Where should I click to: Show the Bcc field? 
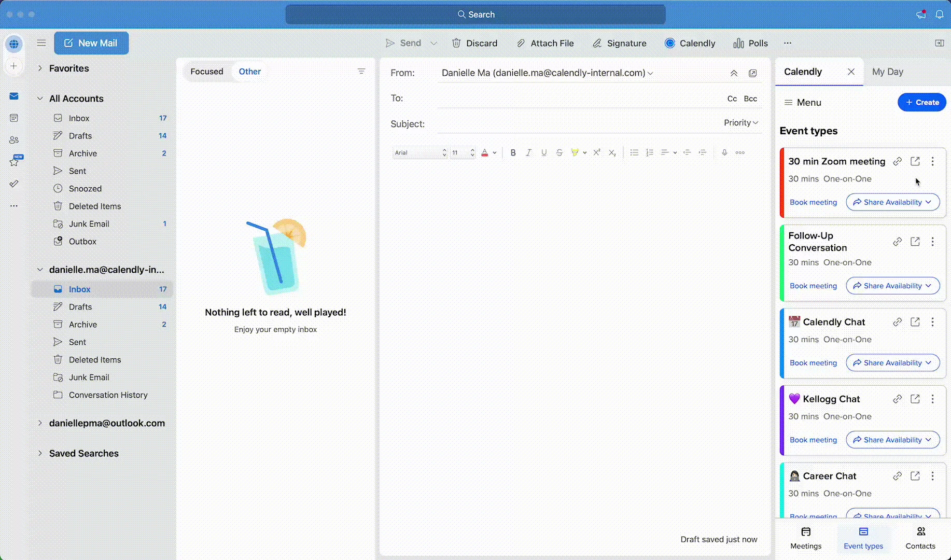[x=750, y=99]
